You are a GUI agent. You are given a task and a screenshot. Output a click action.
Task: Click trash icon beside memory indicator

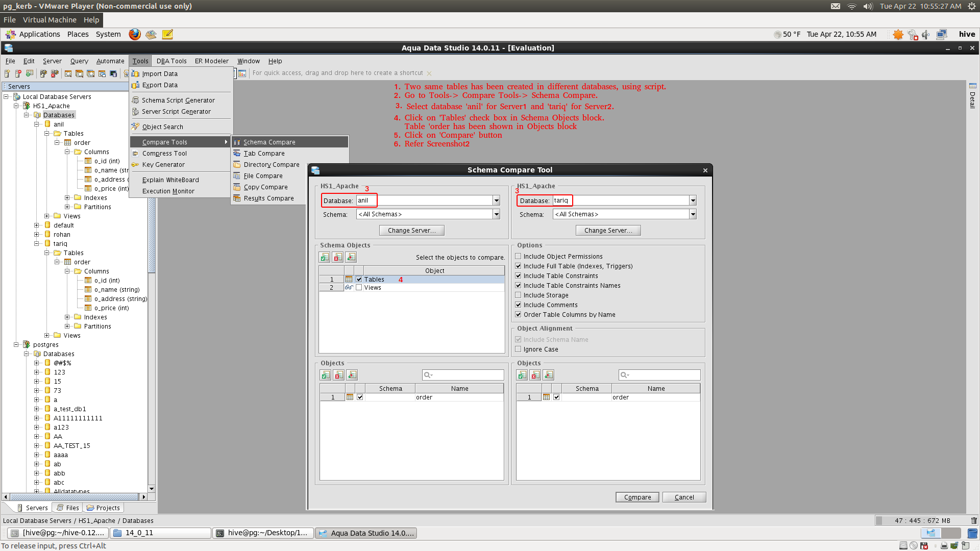[974, 520]
